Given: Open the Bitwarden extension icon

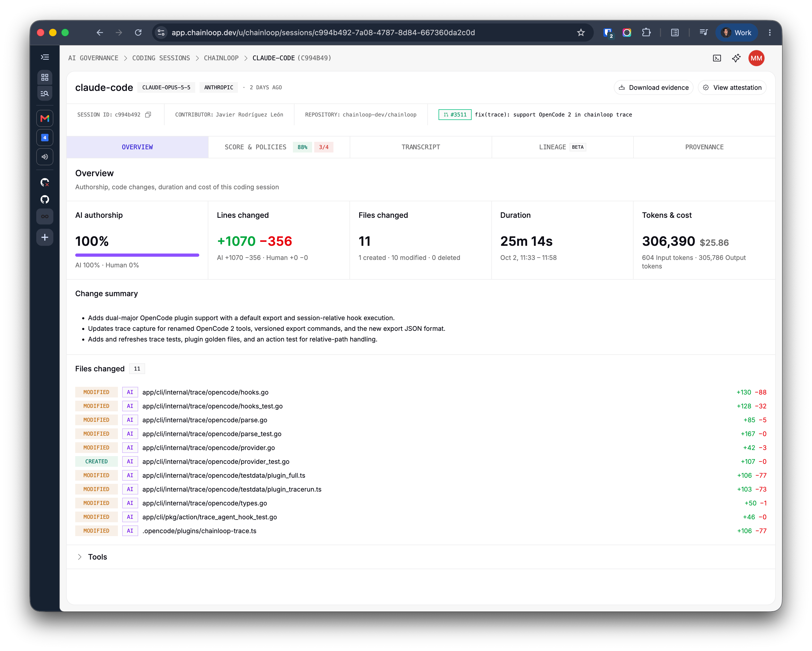Looking at the screenshot, I should point(607,33).
